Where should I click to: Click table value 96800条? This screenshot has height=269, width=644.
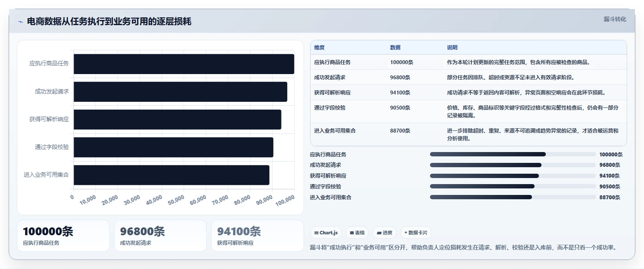pos(400,78)
